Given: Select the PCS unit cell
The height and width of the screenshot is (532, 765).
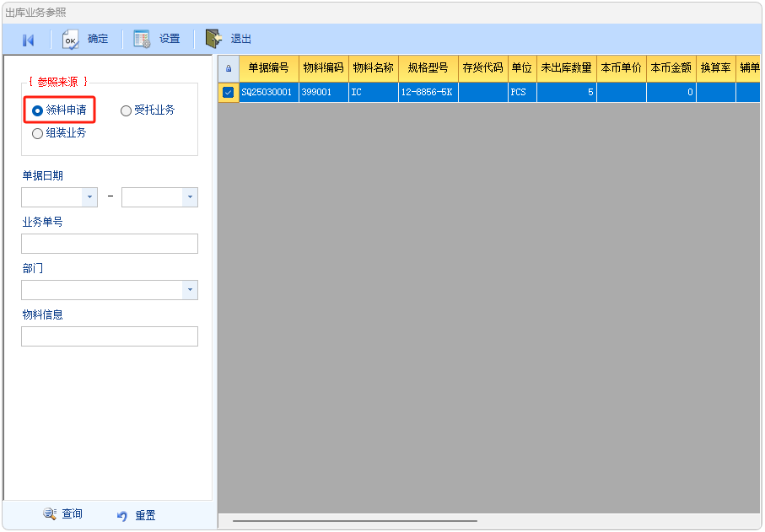Looking at the screenshot, I should tap(522, 92).
